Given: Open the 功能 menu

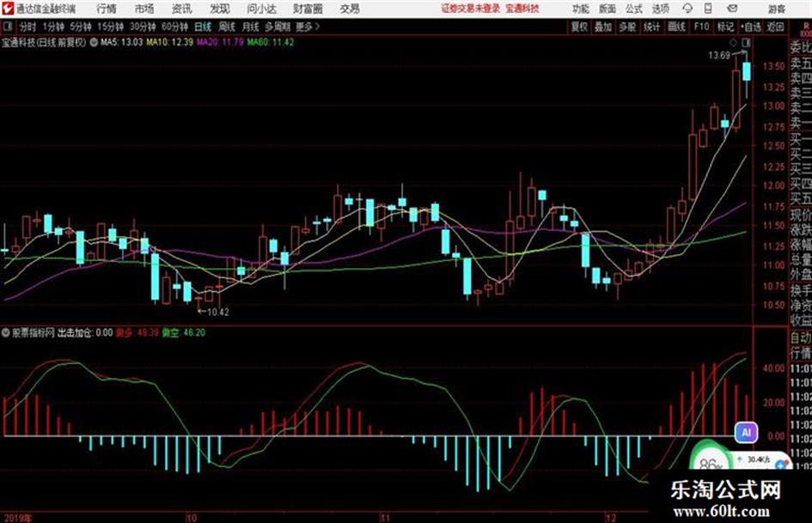Looking at the screenshot, I should (581, 9).
